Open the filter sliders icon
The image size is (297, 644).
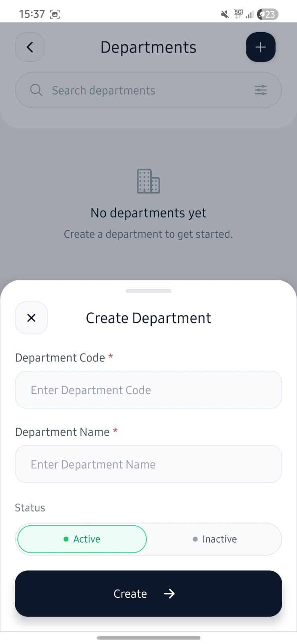click(261, 90)
